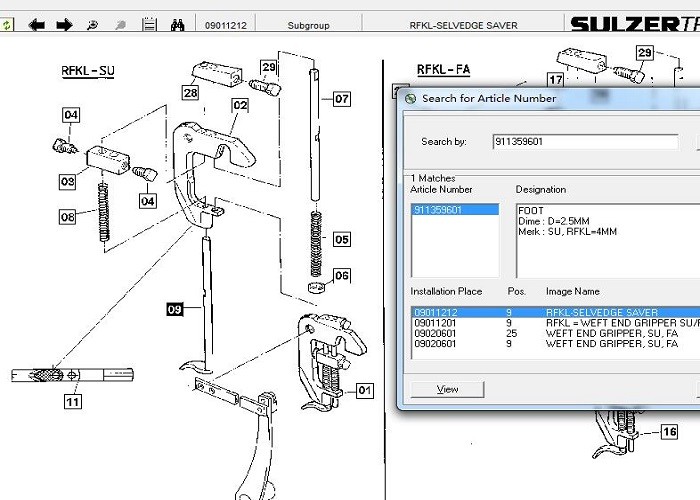Image resolution: width=700 pixels, height=500 pixels.
Task: Select callout 29 in RFKL-SU diagram
Action: pyautogui.click(x=269, y=67)
